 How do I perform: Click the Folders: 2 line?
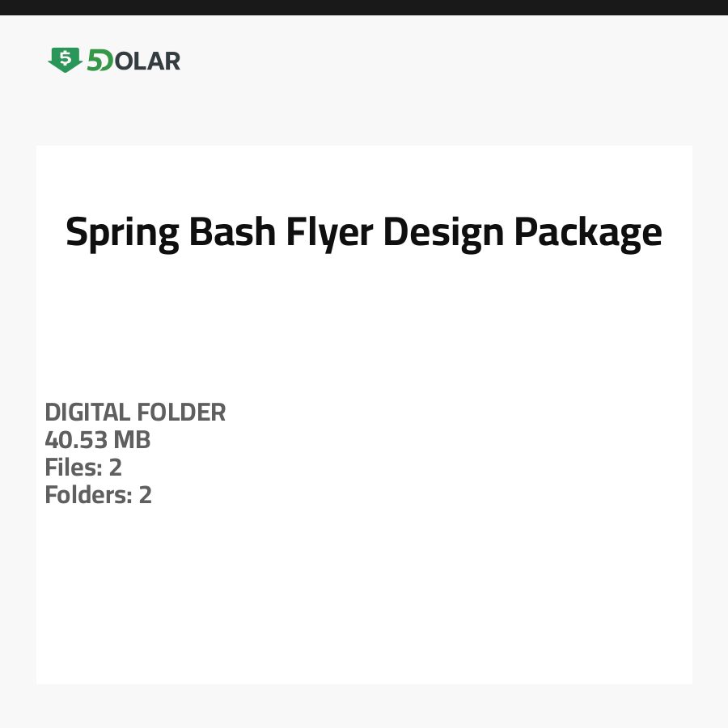98,494
